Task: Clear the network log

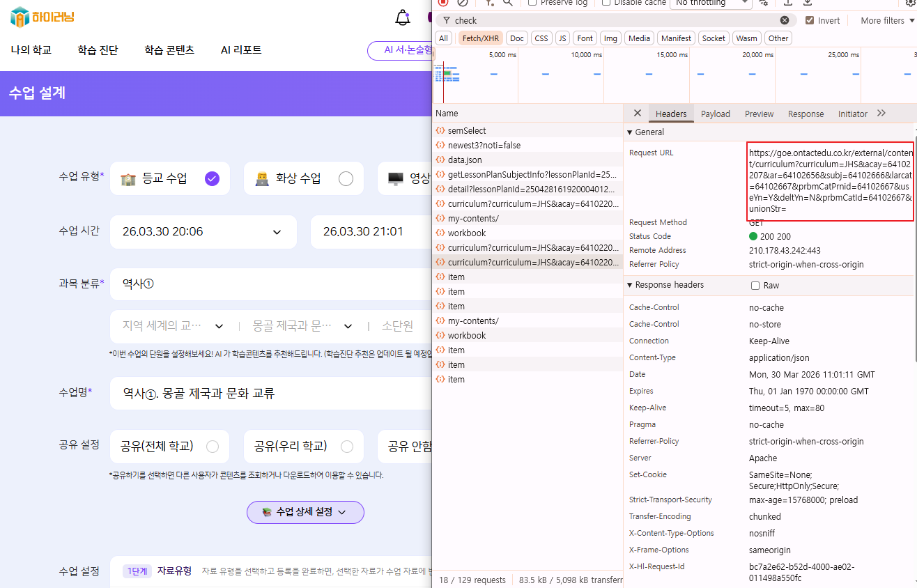Action: click(462, 3)
